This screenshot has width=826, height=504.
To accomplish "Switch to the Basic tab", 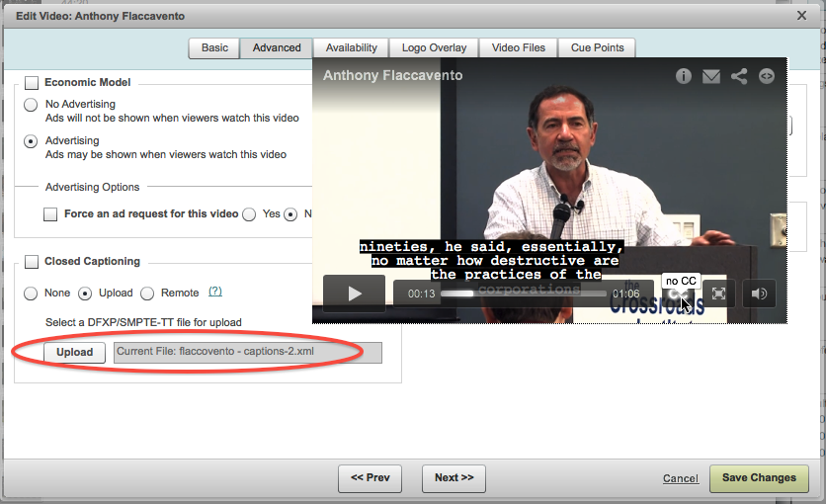I will click(x=214, y=47).
